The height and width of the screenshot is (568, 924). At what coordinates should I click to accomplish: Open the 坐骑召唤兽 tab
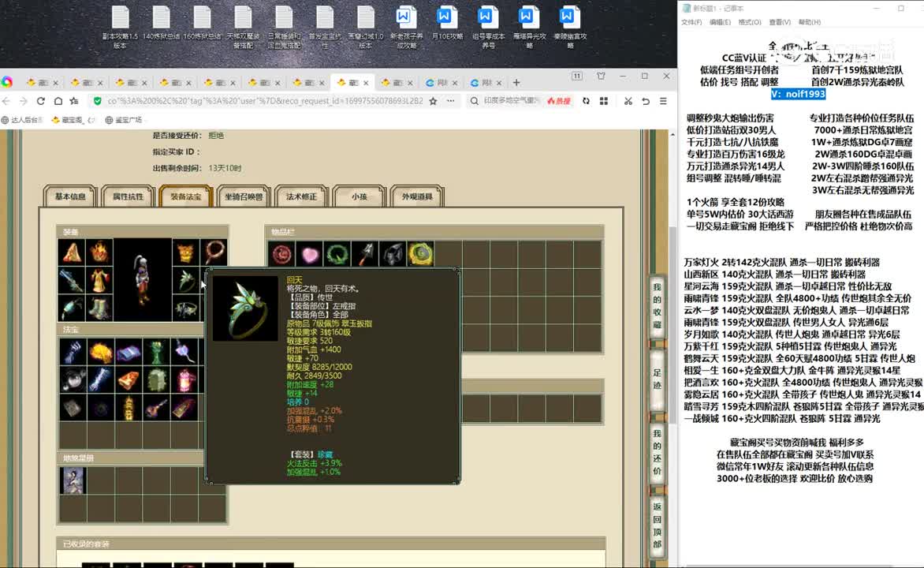(244, 196)
